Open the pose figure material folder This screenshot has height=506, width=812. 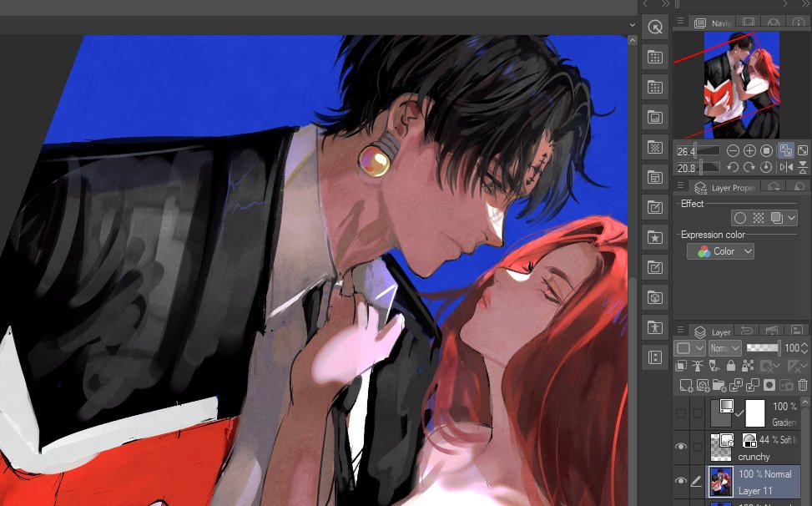coord(655,327)
